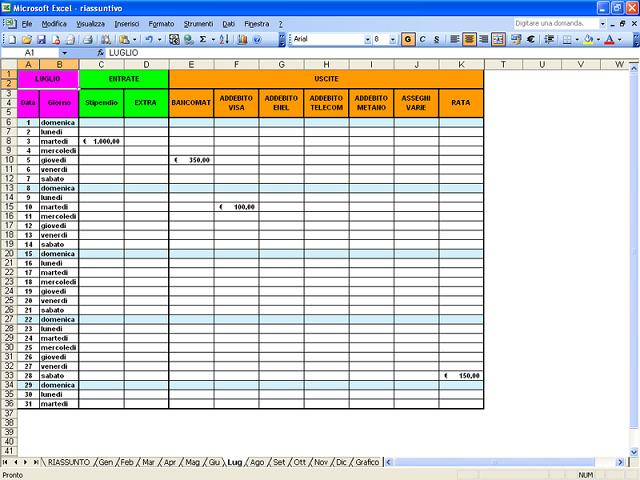The width and height of the screenshot is (640, 480).
Task: Select the Grafico sheet tab
Action: point(367,462)
